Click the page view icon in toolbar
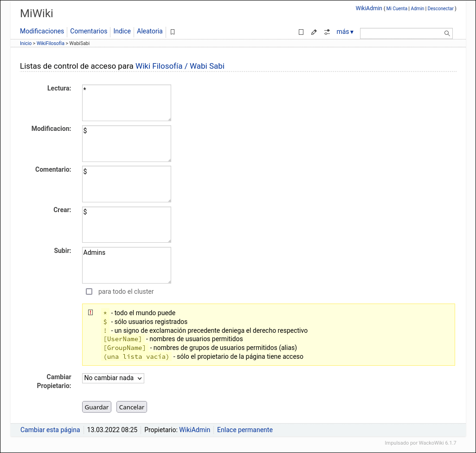The image size is (476, 453). click(301, 32)
